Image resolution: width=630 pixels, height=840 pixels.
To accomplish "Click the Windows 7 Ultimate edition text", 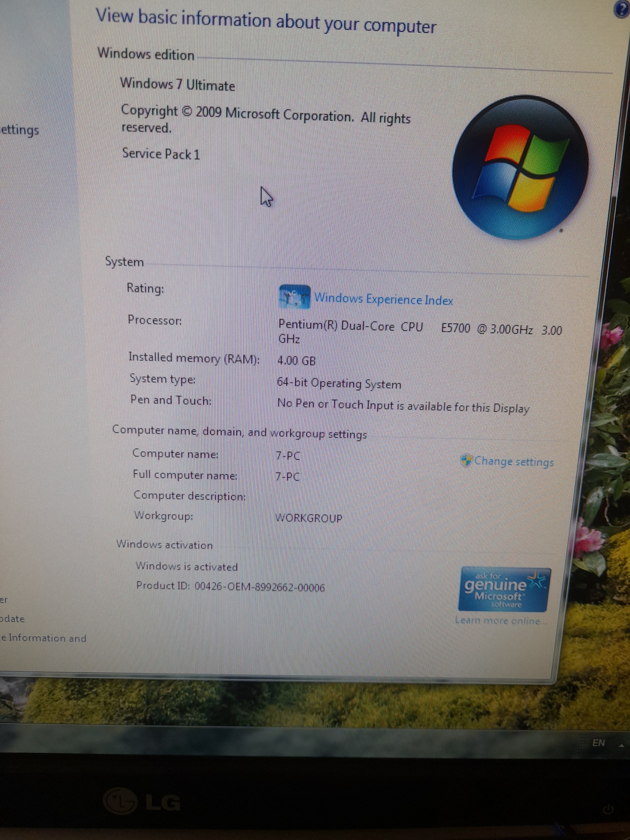I will tap(177, 84).
